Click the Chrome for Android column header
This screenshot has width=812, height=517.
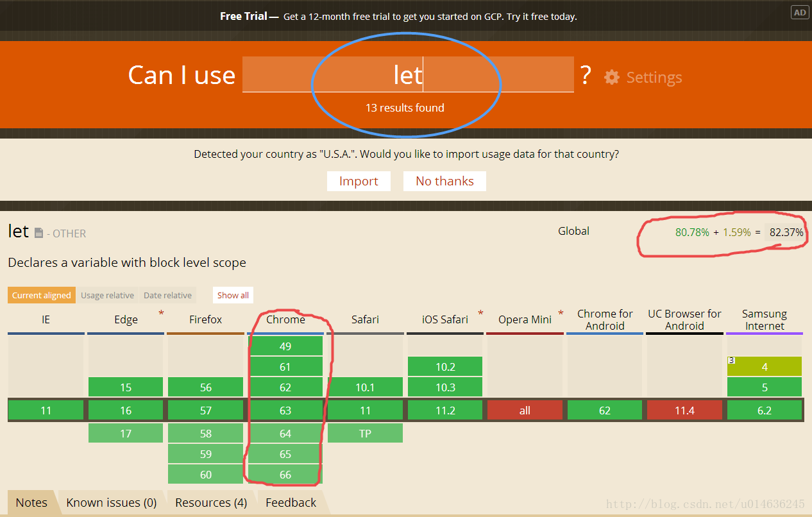pos(605,319)
